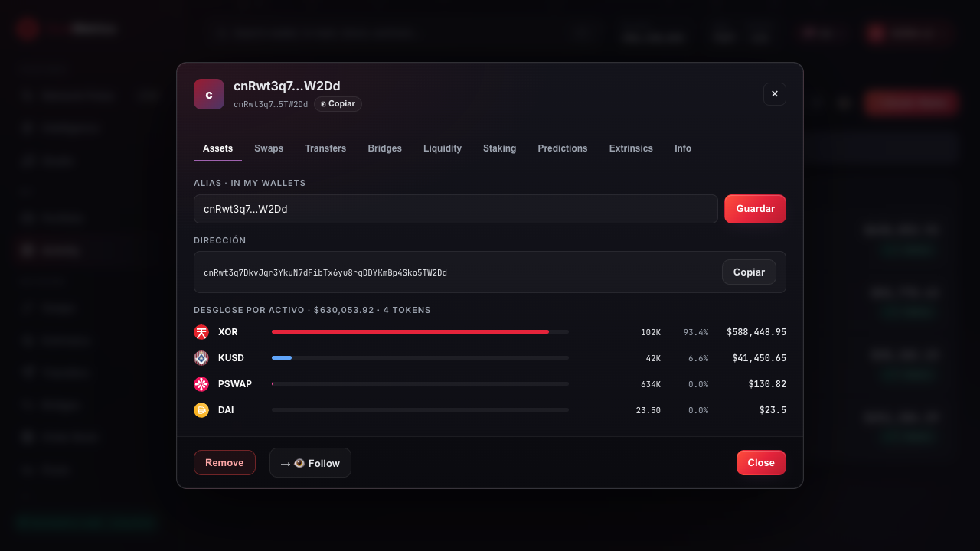This screenshot has height=551, width=980.
Task: Click the Follow button
Action: coord(310,463)
